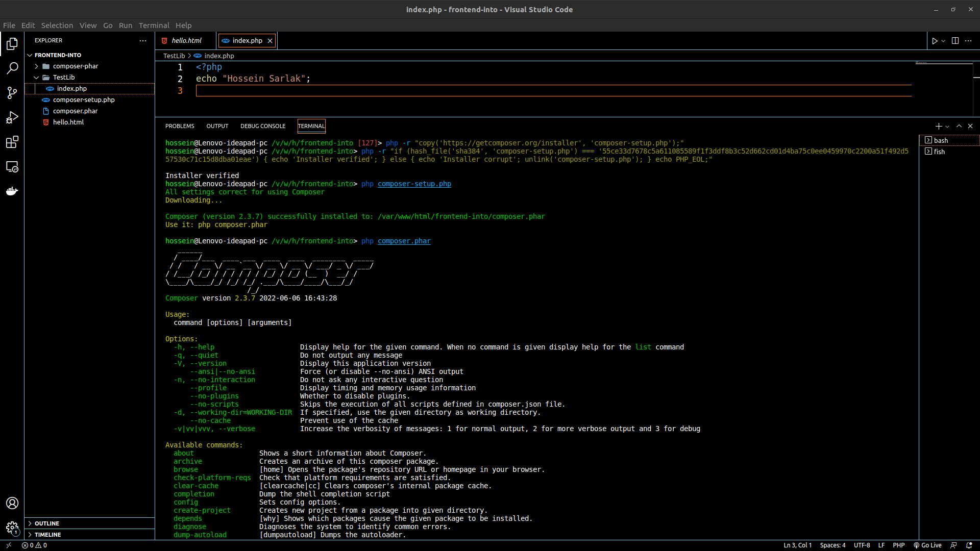Follow composer-setup.php link in terminal
The width and height of the screenshot is (980, 551).
(x=414, y=184)
